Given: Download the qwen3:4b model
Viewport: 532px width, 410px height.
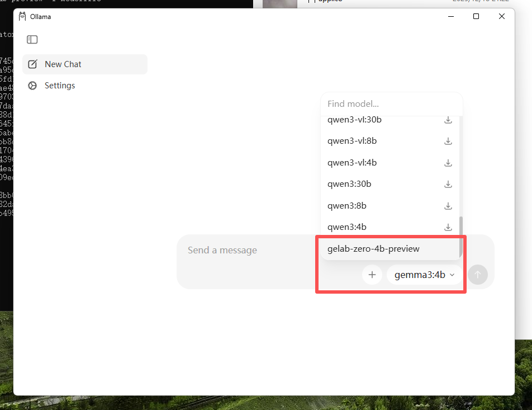Looking at the screenshot, I should (448, 227).
